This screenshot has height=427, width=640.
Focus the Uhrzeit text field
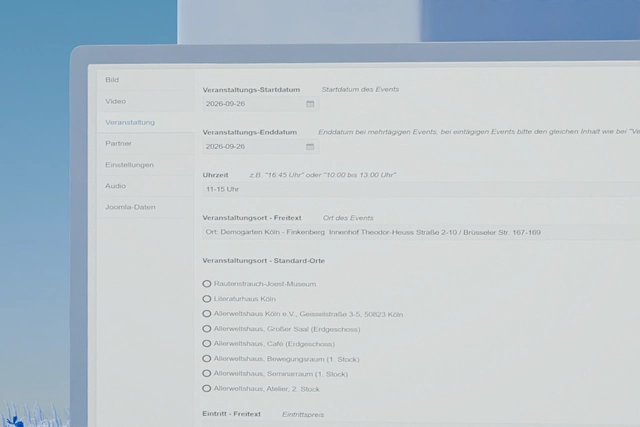coord(421,189)
